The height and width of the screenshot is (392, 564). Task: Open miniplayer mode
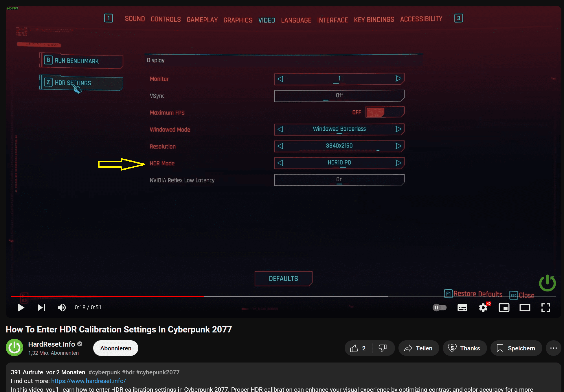(x=504, y=308)
